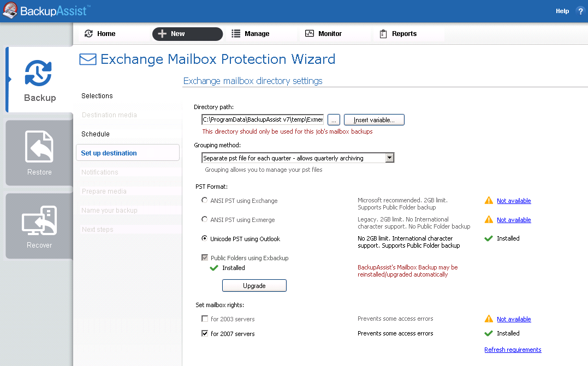Screen dimensions: 588x366
Task: Select ANSI PST using Exchange radio button
Action: [204, 200]
